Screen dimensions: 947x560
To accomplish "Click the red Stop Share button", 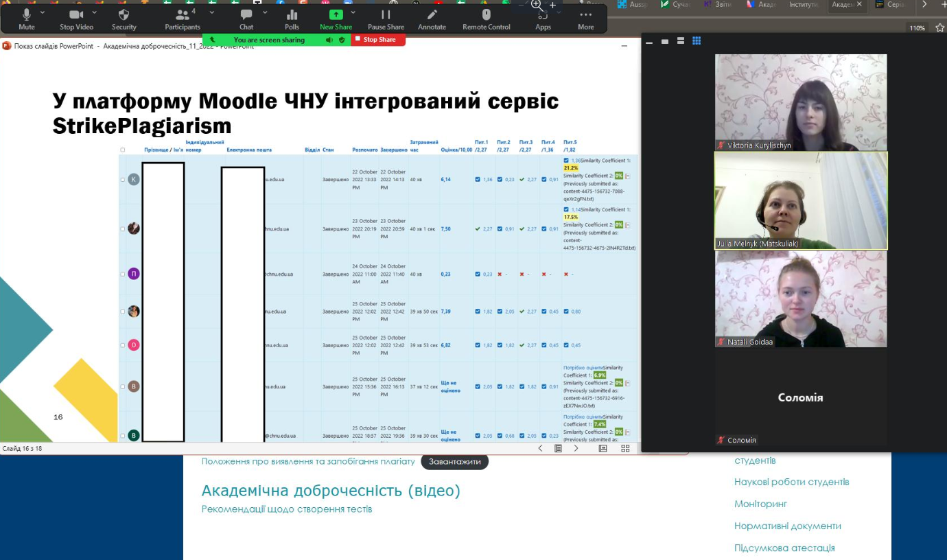I will tap(378, 40).
